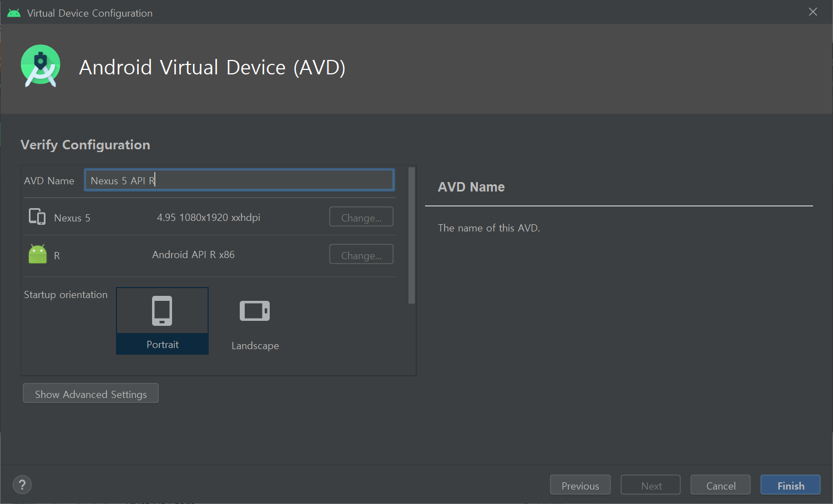
Task: Go back with the Previous button
Action: coord(580,485)
